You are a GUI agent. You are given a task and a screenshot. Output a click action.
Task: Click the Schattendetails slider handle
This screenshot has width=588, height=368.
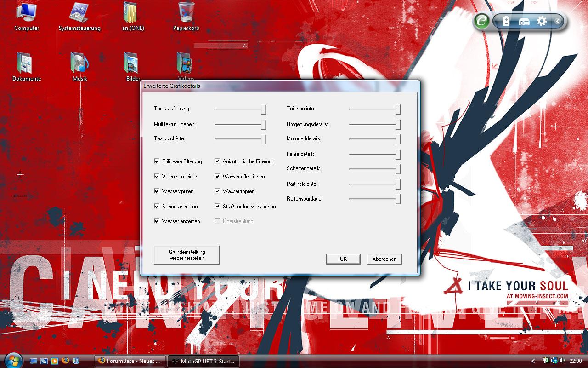point(398,169)
